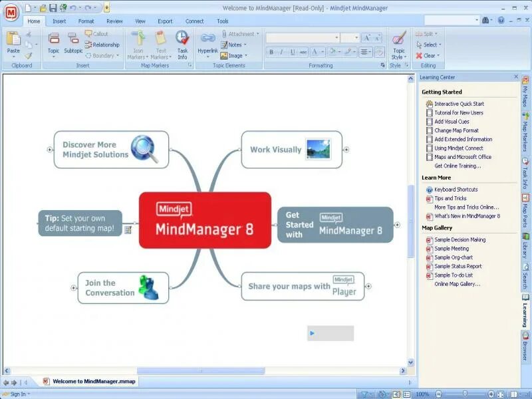Viewport: 532px width, 399px height.
Task: Open Interactive Quick Start link
Action: pos(459,104)
